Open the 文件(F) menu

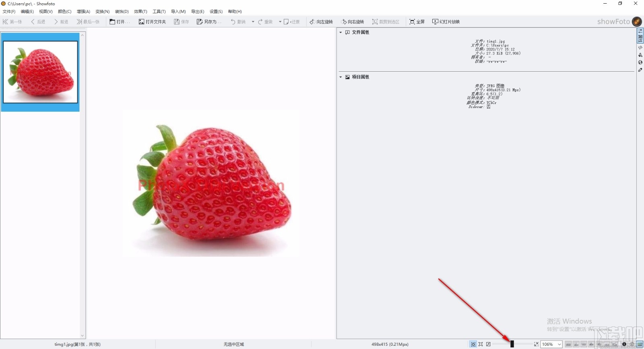click(x=9, y=11)
